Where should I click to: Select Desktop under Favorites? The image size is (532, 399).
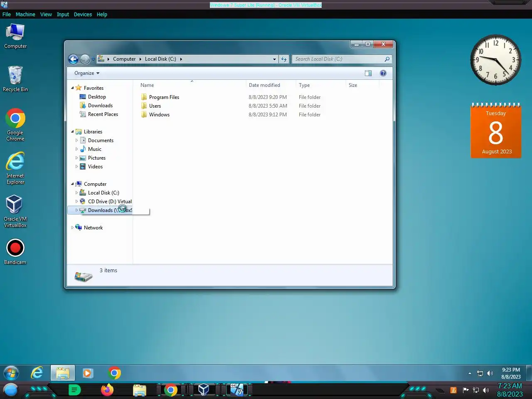pos(97,97)
